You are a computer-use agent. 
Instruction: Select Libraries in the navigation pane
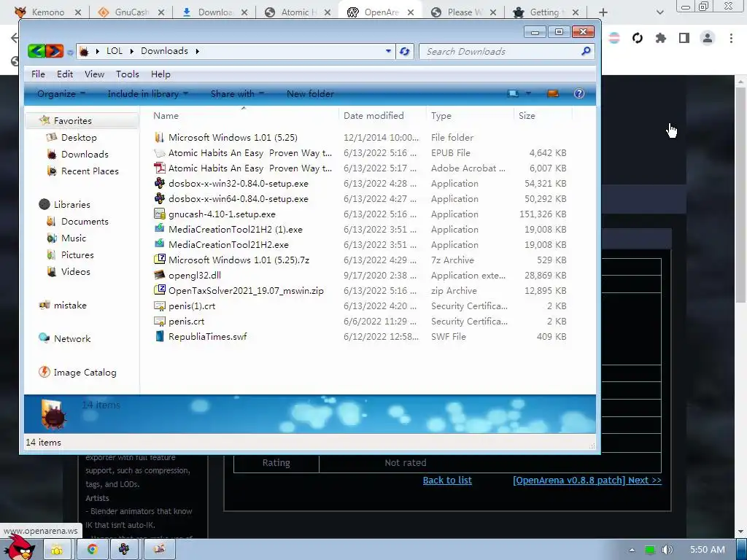[x=71, y=204]
